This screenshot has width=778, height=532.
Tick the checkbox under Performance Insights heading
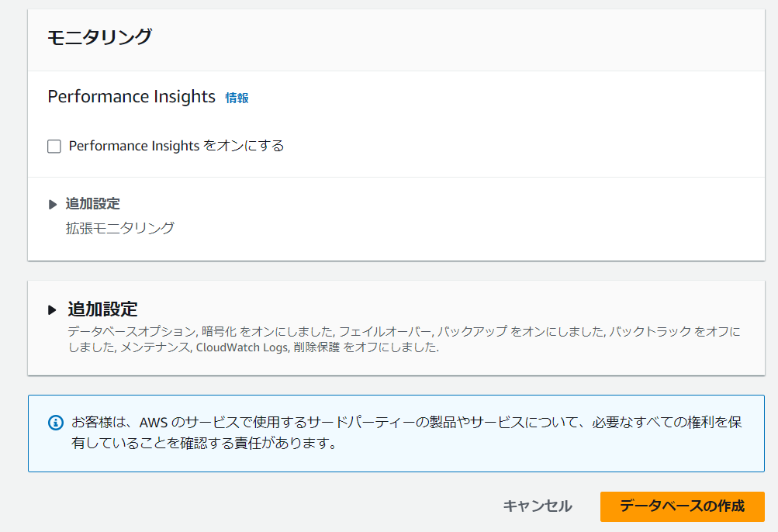54,146
